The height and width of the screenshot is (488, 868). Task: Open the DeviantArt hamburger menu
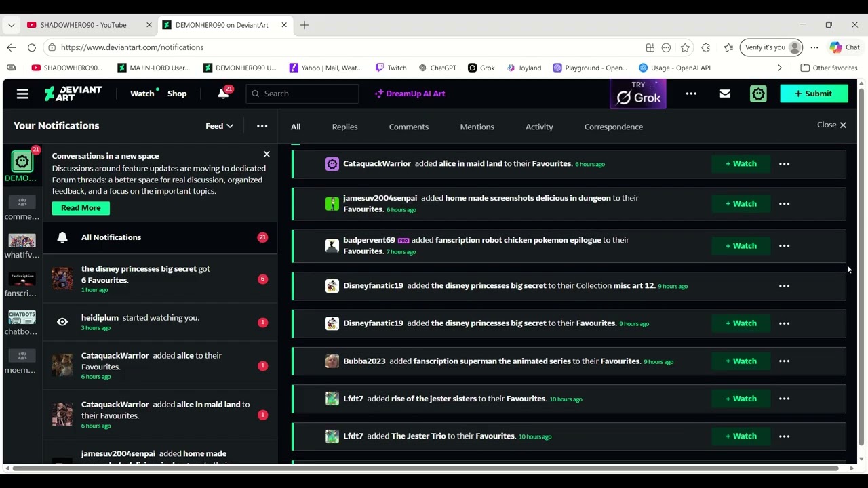[x=22, y=94]
